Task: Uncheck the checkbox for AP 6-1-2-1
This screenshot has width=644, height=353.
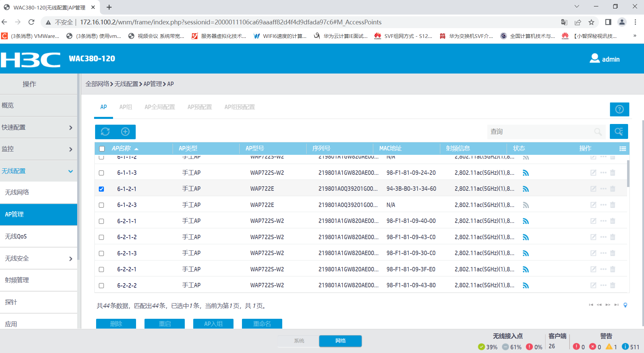Action: [102, 189]
